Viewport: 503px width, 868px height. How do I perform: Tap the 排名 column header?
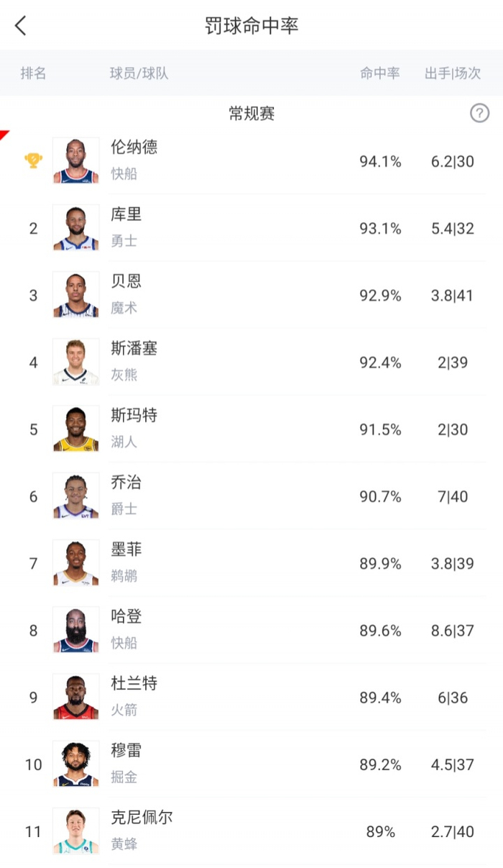pos(33,73)
